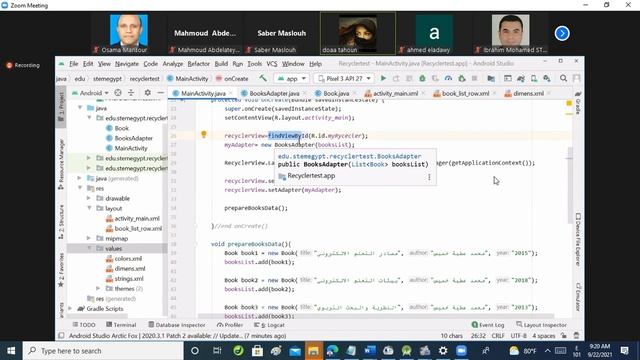
Task: Toggle the 1: Project tool window
Action: coord(61,106)
